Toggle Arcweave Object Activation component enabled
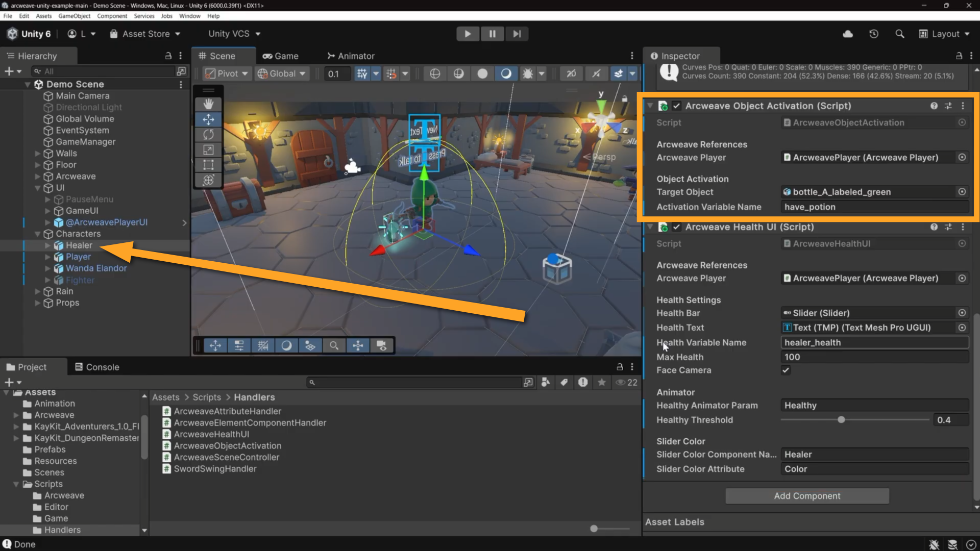Image resolution: width=980 pixels, height=551 pixels. tap(676, 106)
